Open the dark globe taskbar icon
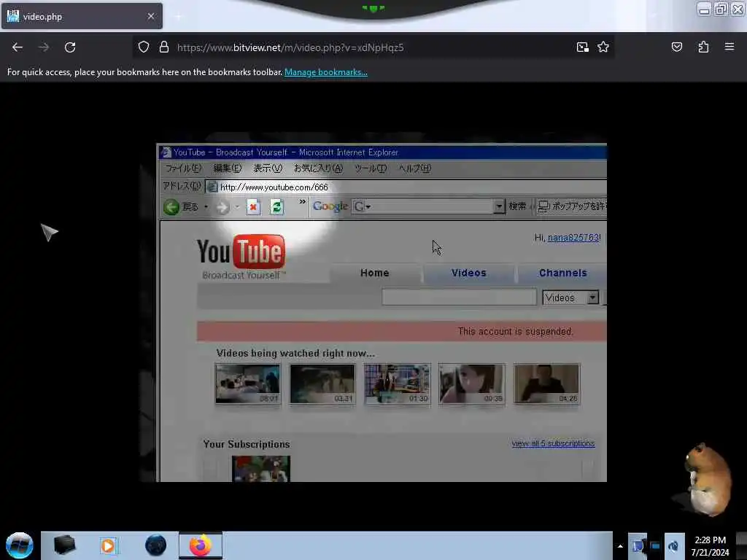The height and width of the screenshot is (560, 747). [156, 545]
